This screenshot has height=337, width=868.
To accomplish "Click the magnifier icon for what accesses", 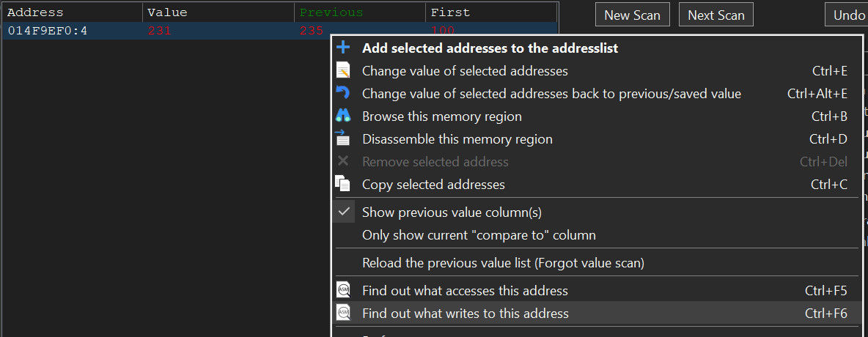I will click(343, 291).
